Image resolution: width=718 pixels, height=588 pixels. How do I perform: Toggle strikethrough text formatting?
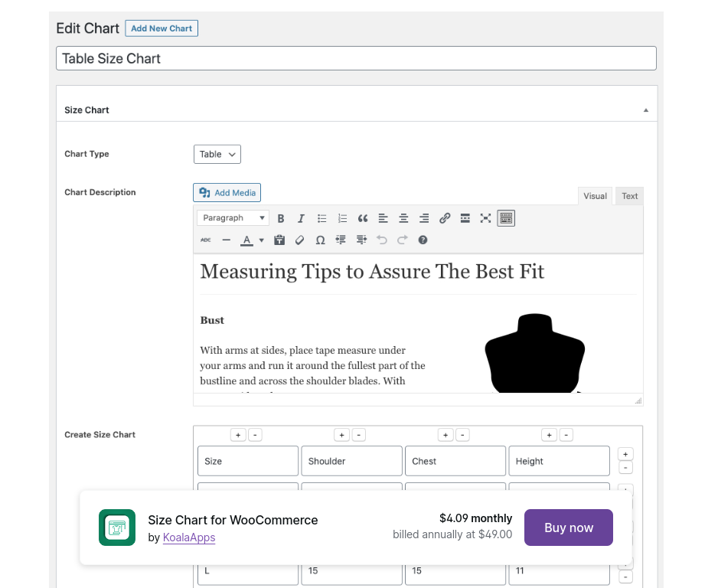(x=206, y=240)
